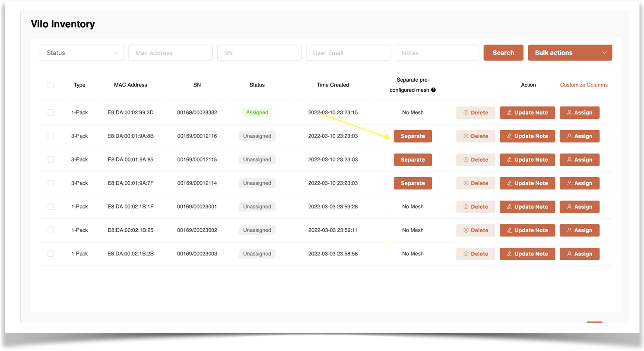Delete the device with SN 00169/00028382
This screenshot has height=351, width=644.
pyautogui.click(x=476, y=112)
